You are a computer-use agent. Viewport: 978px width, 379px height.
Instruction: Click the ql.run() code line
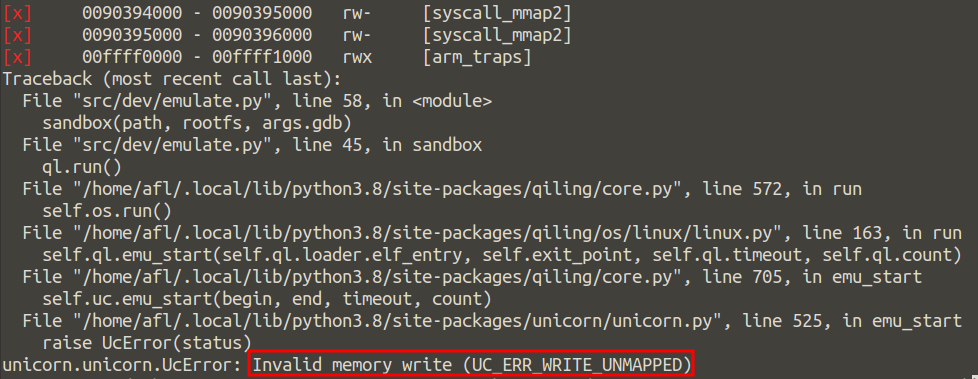(x=82, y=167)
